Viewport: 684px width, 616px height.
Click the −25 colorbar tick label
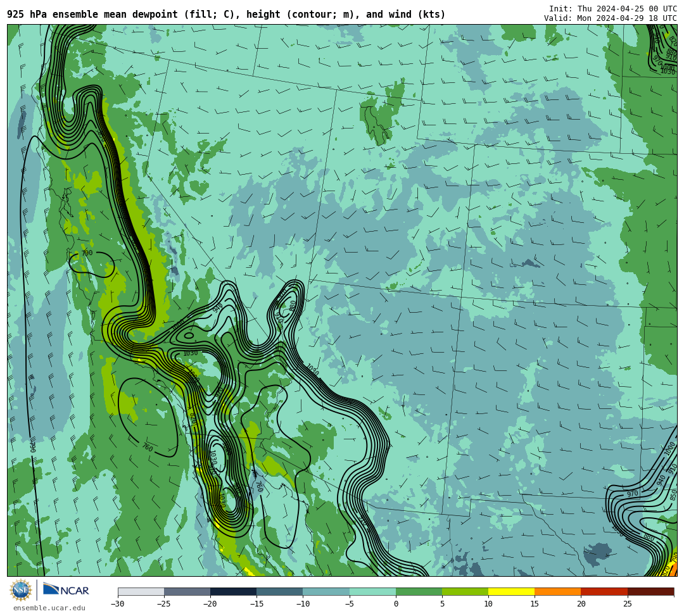pyautogui.click(x=164, y=604)
